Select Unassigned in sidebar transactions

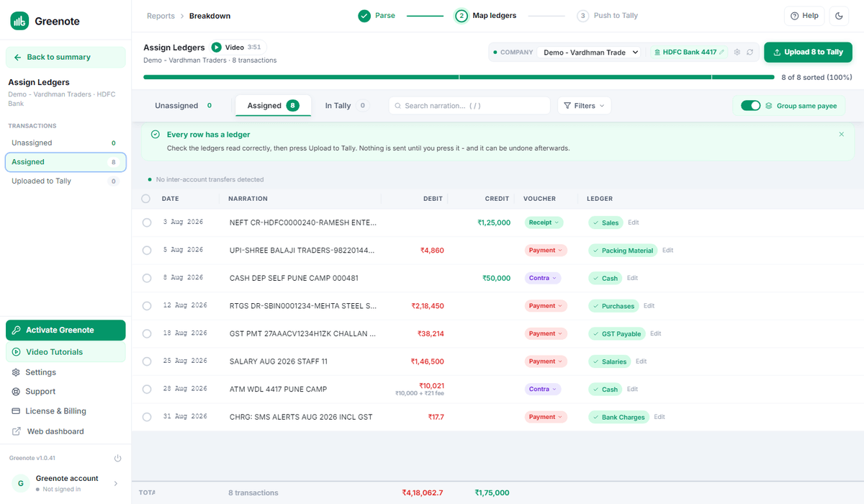click(x=66, y=143)
